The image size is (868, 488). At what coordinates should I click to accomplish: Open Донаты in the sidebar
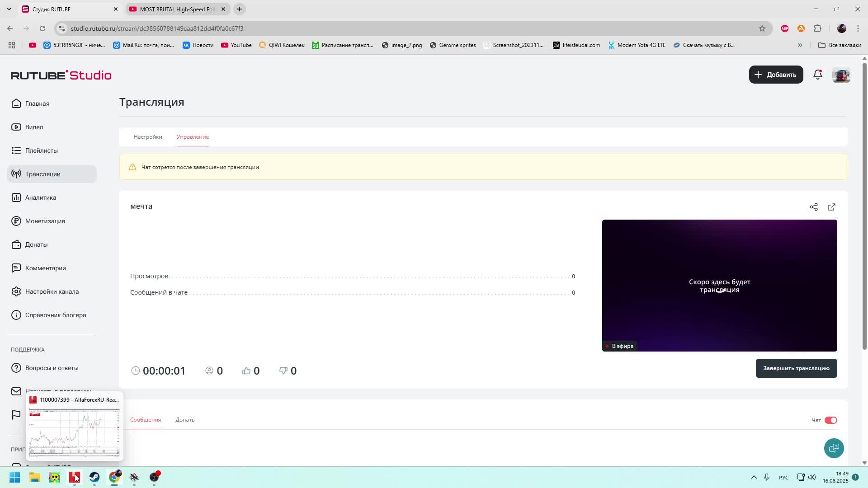(36, 244)
